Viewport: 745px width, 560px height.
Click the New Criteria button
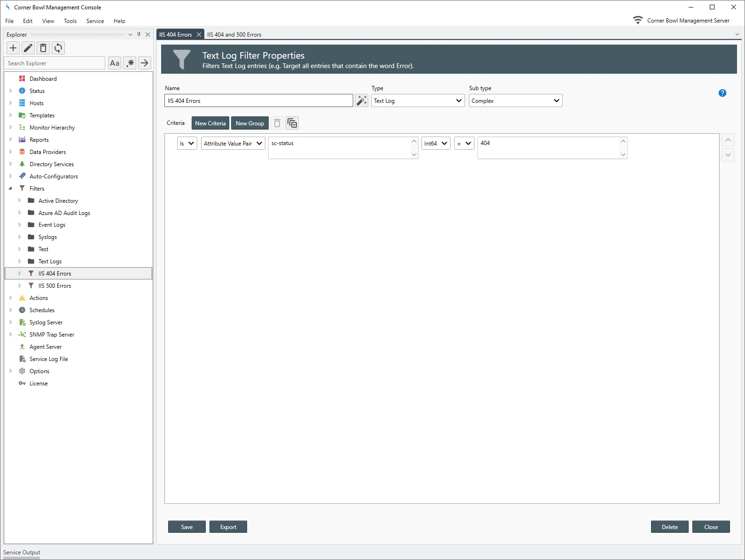210,123
